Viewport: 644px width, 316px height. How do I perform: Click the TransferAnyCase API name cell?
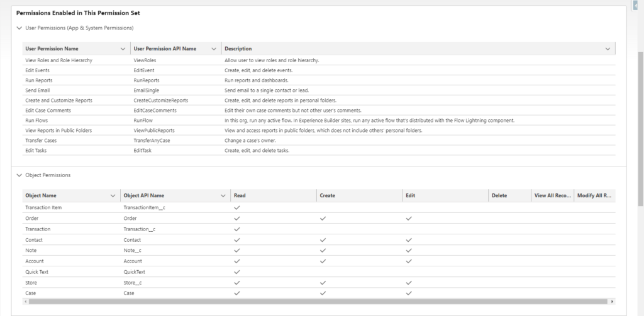click(152, 141)
